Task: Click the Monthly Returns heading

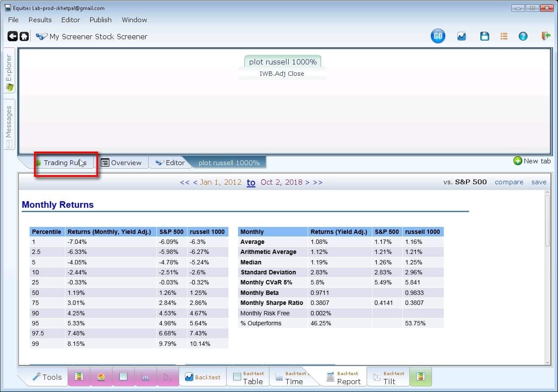Action: click(x=58, y=205)
